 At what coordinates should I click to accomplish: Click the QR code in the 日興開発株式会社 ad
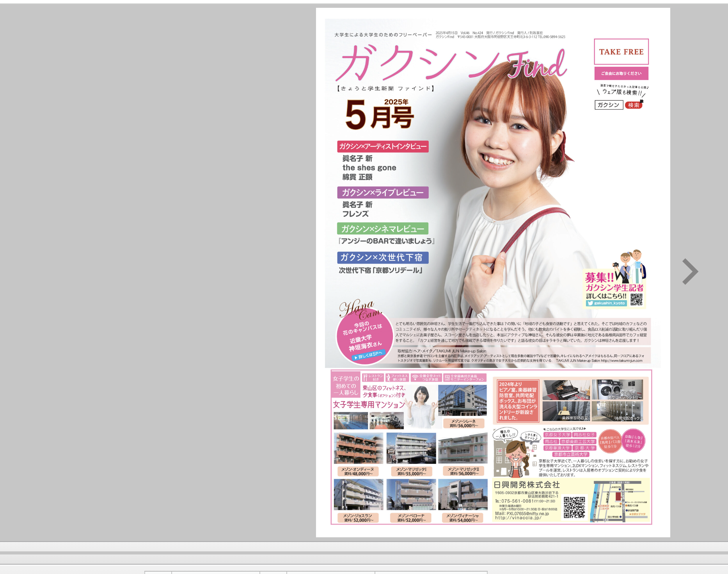[x=574, y=507]
